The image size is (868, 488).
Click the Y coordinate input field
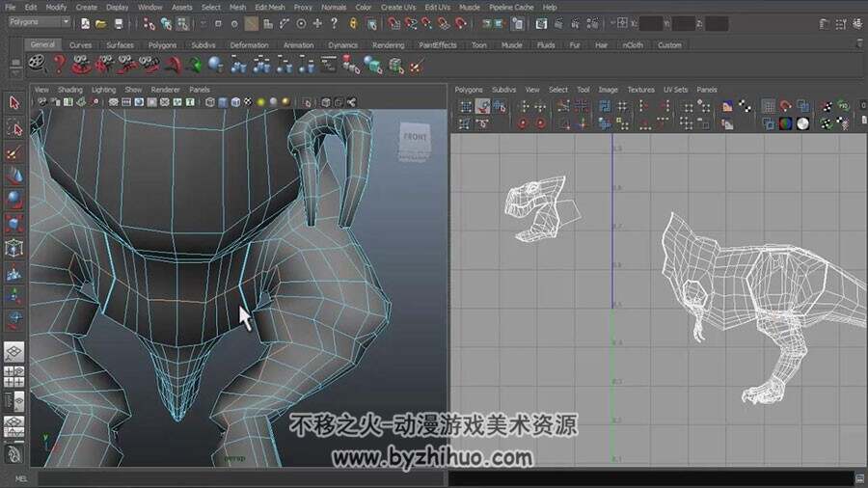684,23
